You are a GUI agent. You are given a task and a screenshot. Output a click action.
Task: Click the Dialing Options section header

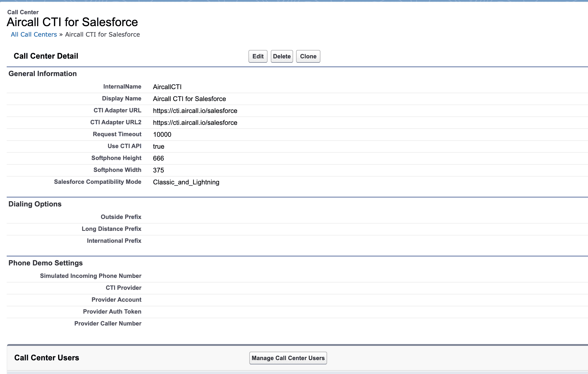35,204
